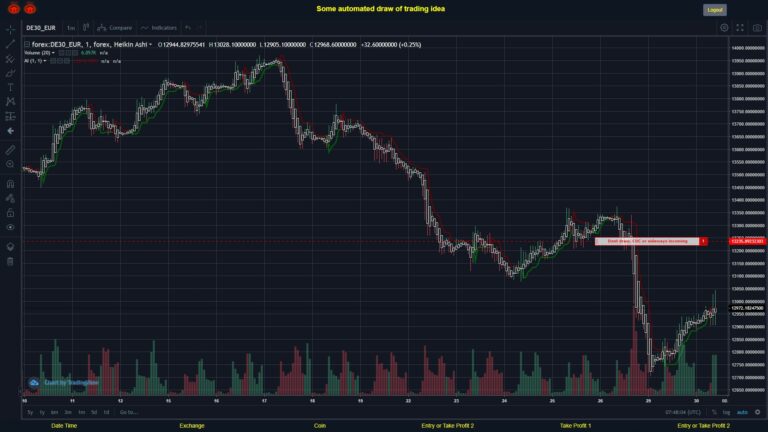768x432 pixels.
Task: Open the object tree icon in sidebar
Action: 10,246
